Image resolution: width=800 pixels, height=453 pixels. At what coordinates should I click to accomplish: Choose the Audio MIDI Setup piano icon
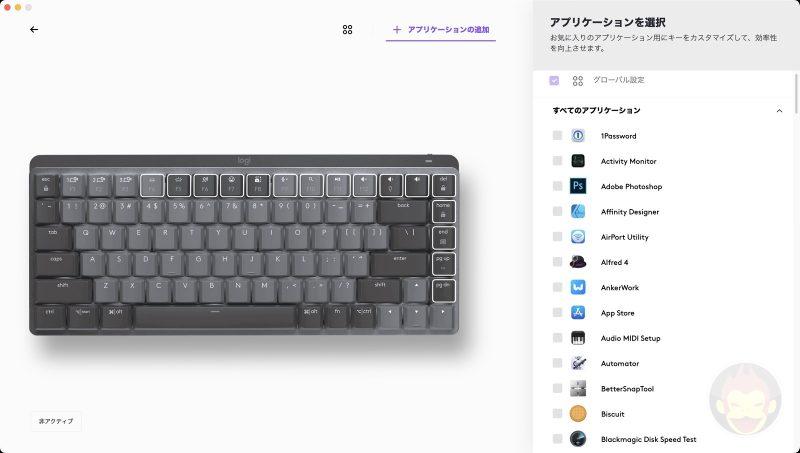click(x=578, y=338)
